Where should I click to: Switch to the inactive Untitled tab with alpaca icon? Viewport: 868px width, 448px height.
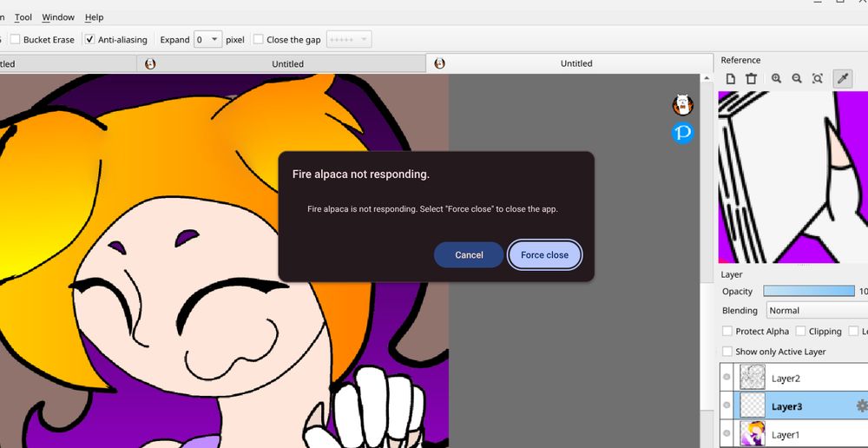(x=281, y=63)
